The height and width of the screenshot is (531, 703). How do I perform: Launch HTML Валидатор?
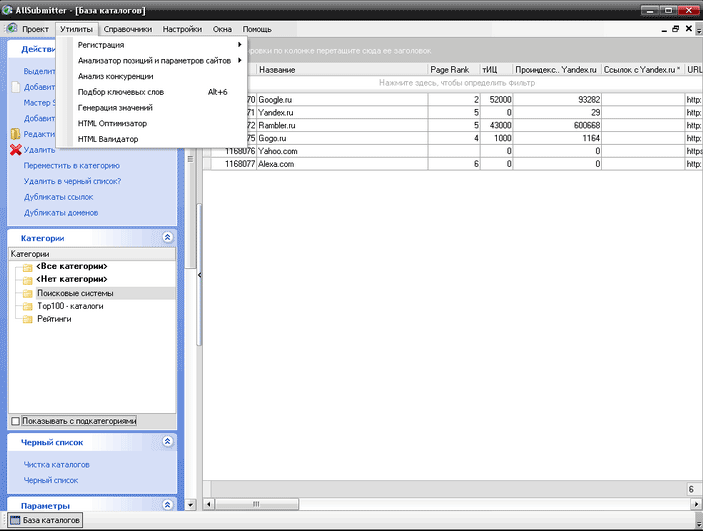[152, 139]
